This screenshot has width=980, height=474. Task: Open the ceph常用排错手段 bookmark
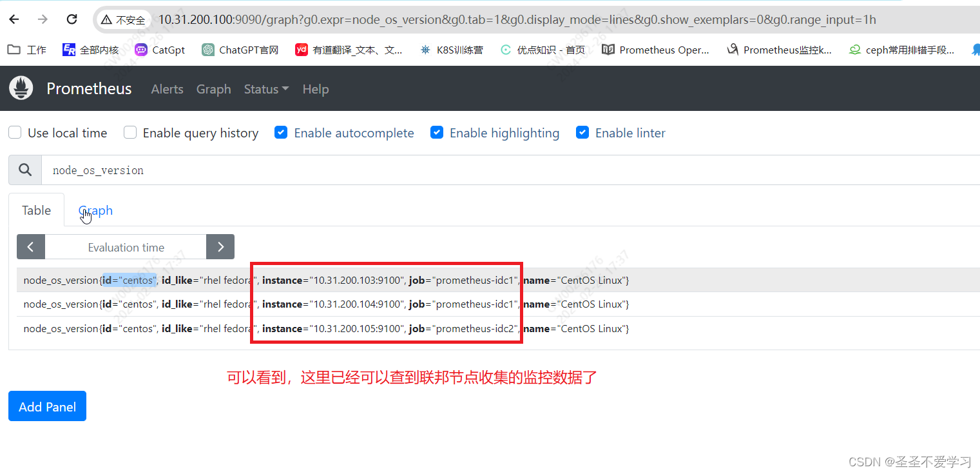(x=901, y=50)
